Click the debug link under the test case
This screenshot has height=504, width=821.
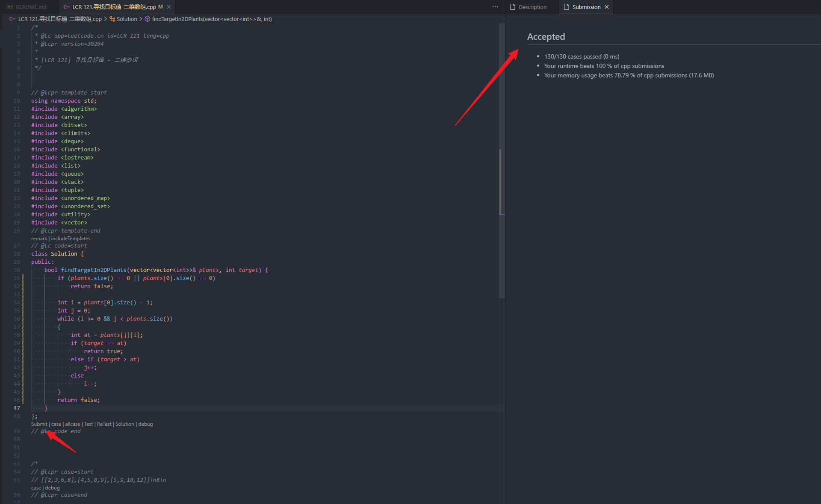[x=53, y=488]
